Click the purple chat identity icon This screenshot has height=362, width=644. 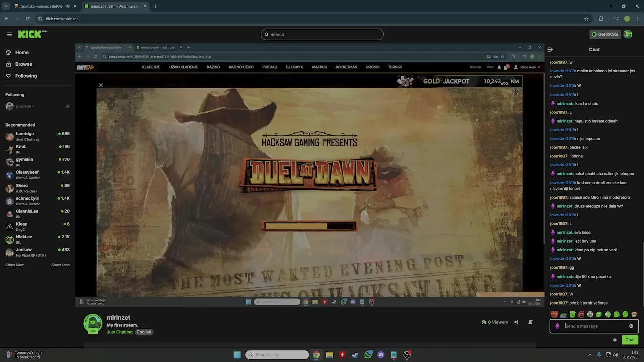click(557, 326)
